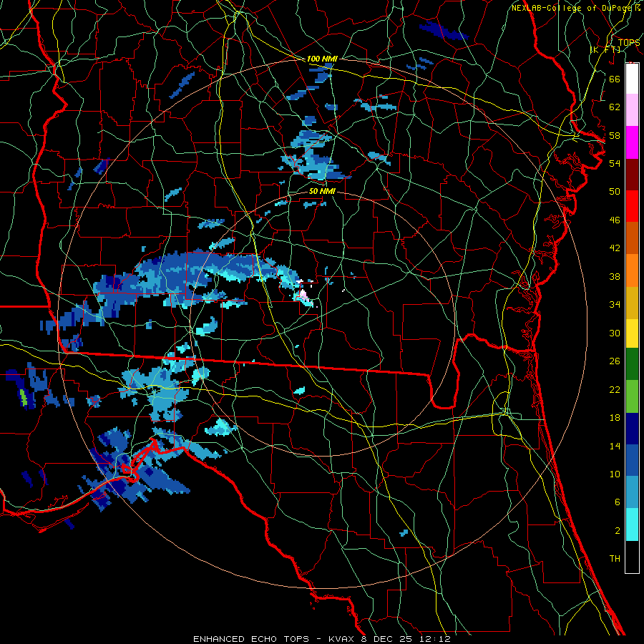The height and width of the screenshot is (644, 644).
Task: Select the "54" legend value
Action: click(615, 163)
